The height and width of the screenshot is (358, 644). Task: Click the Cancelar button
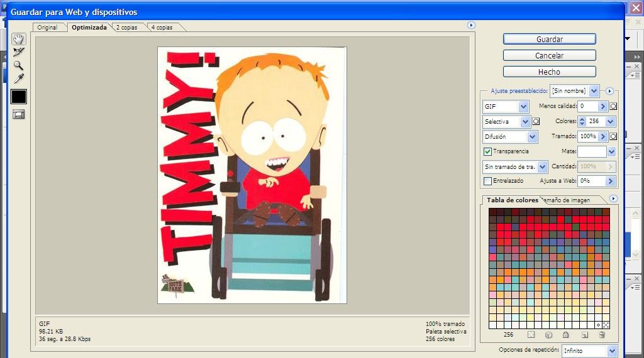tap(550, 55)
